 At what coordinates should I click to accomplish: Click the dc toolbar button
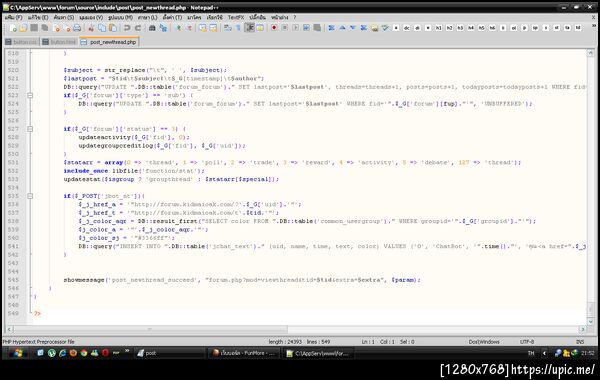click(406, 28)
